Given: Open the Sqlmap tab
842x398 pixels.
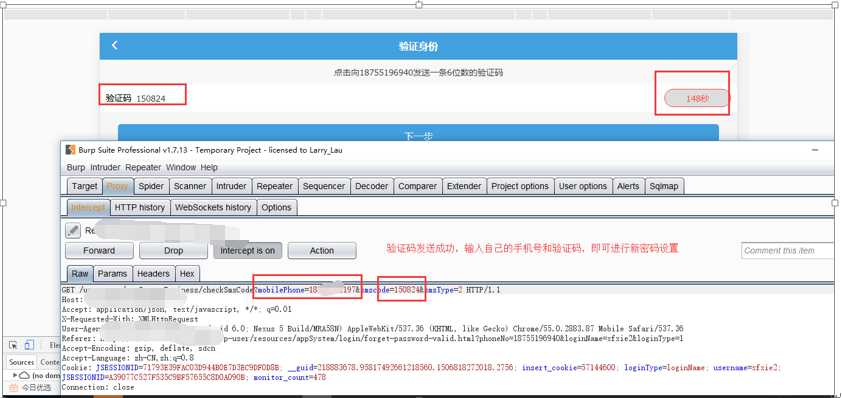Looking at the screenshot, I should pyautogui.click(x=664, y=186).
